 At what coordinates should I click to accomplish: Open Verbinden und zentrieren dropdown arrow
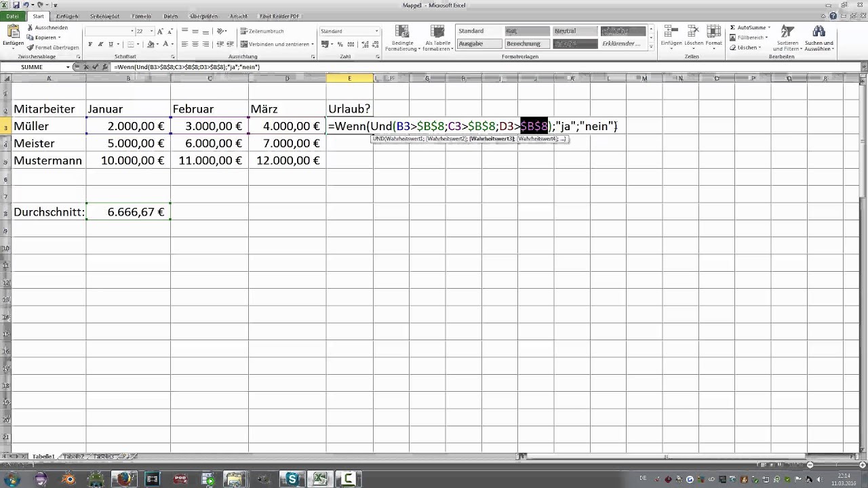(x=313, y=44)
